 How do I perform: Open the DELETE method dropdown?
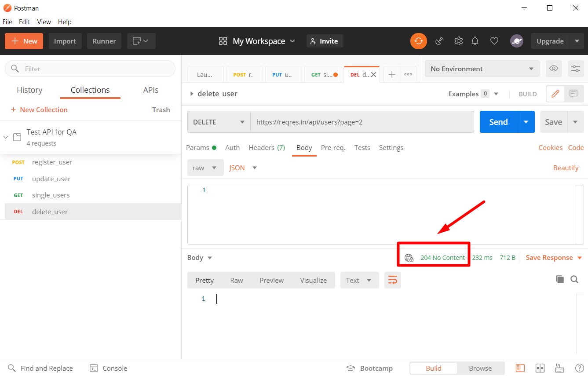coord(219,122)
